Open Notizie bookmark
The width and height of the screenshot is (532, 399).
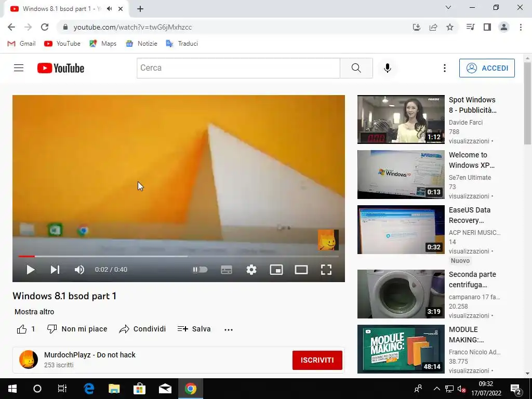point(141,44)
